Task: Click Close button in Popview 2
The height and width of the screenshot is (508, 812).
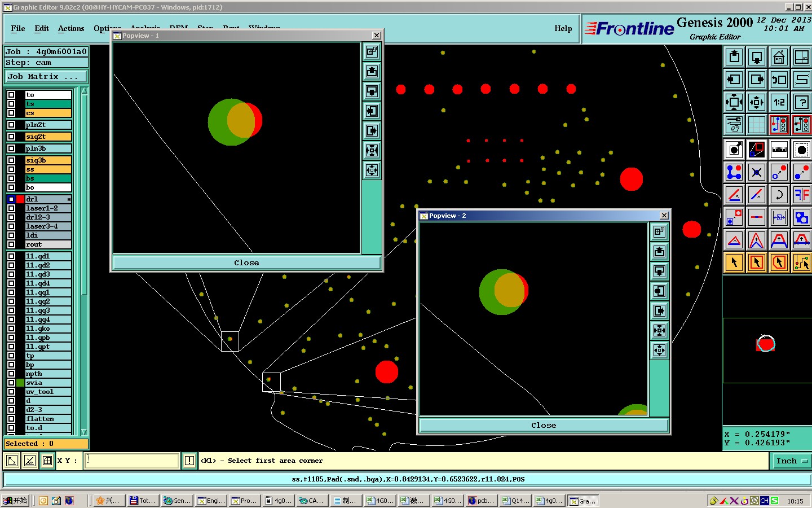Action: pos(544,425)
